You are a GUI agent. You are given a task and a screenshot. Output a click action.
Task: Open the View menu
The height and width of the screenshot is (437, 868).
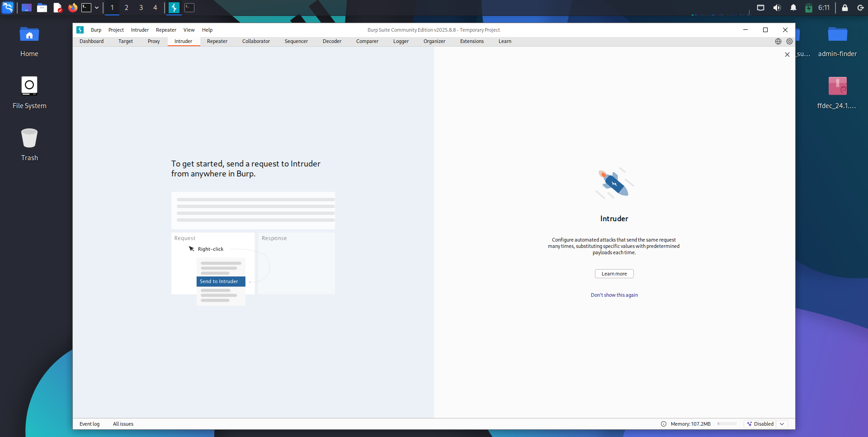(x=189, y=30)
